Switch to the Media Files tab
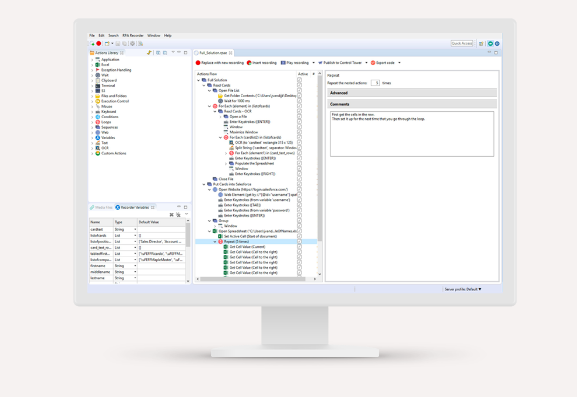Screen dimensions: 577x397 click(102, 208)
